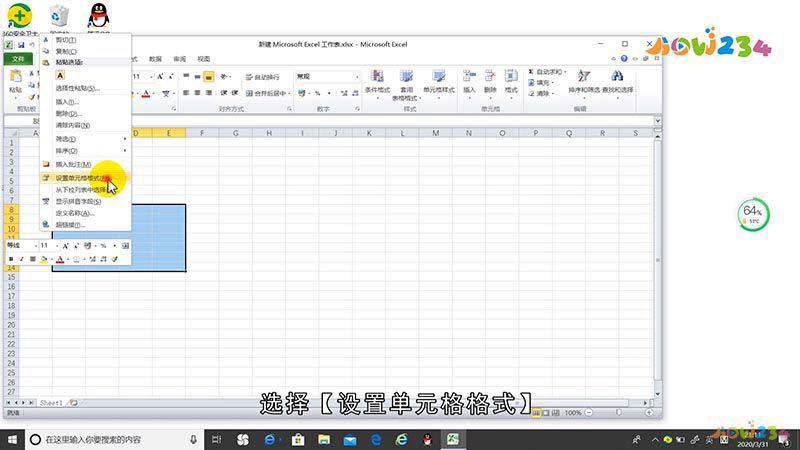The height and width of the screenshot is (450, 800).
Task: Expand the formula bar
Action: 658,121
